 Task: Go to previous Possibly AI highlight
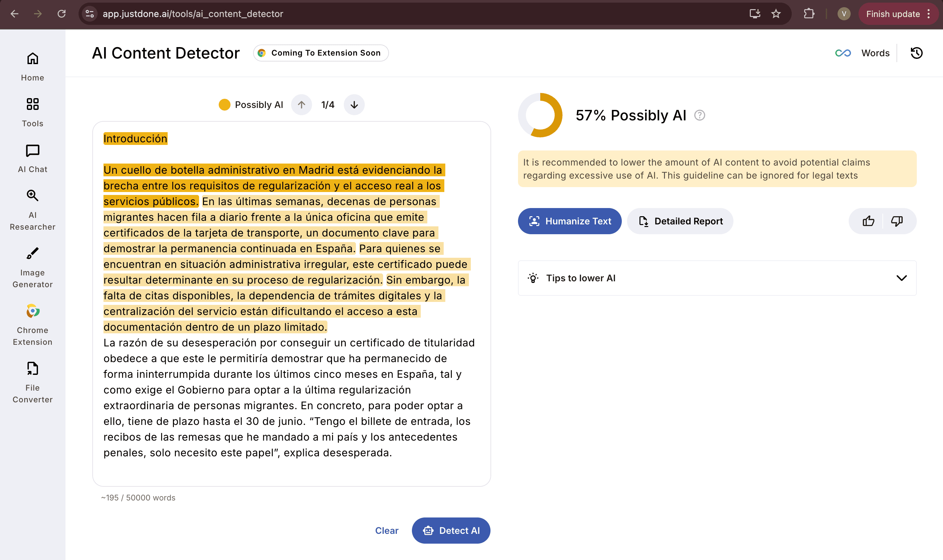[301, 105]
